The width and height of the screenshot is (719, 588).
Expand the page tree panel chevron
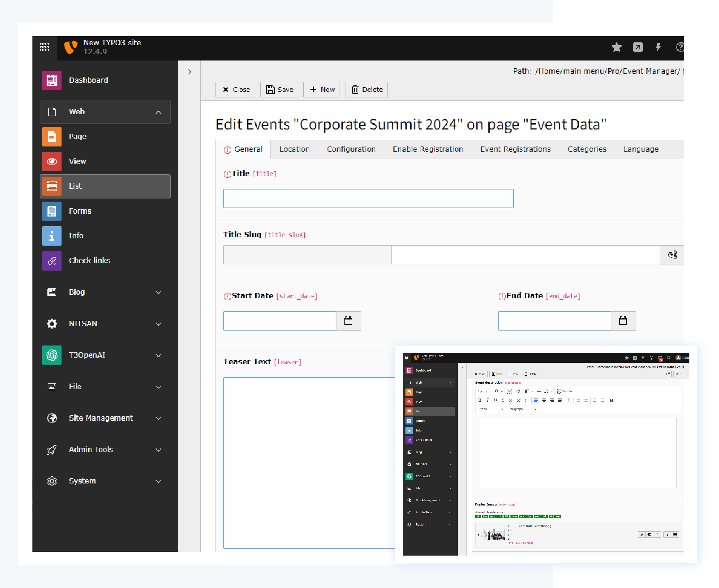pos(190,72)
